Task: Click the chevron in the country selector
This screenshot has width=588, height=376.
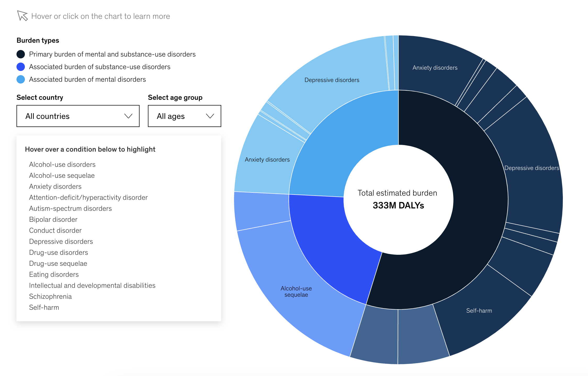Action: click(128, 116)
